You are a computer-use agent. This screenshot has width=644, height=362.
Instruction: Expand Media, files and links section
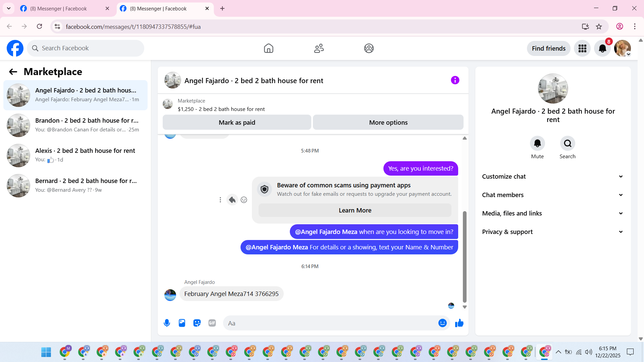tap(553, 214)
